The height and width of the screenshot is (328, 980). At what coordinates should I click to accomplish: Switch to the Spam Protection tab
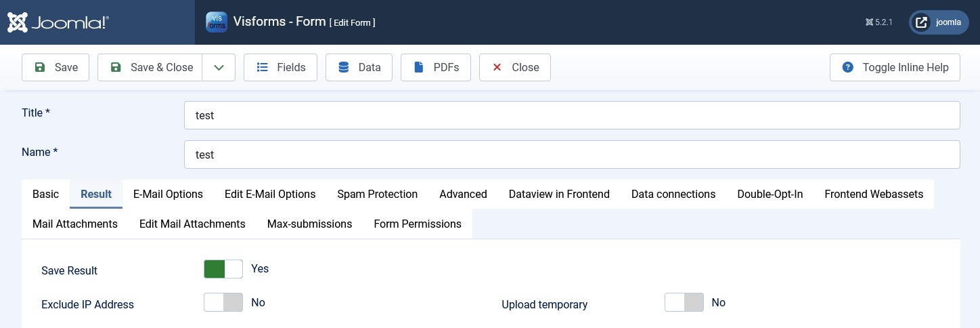377,194
